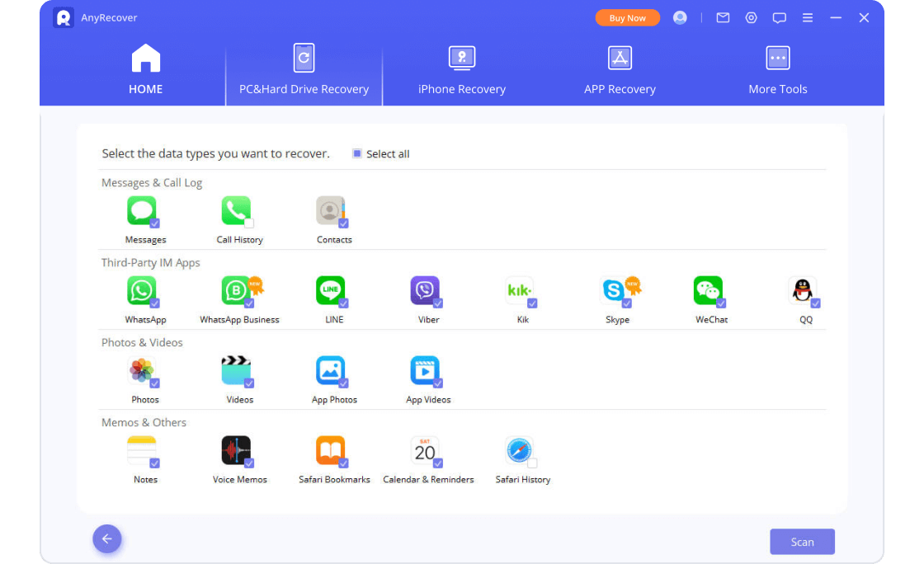Pick the Skype app icon
The width and height of the screenshot is (924, 564).
pos(614,290)
